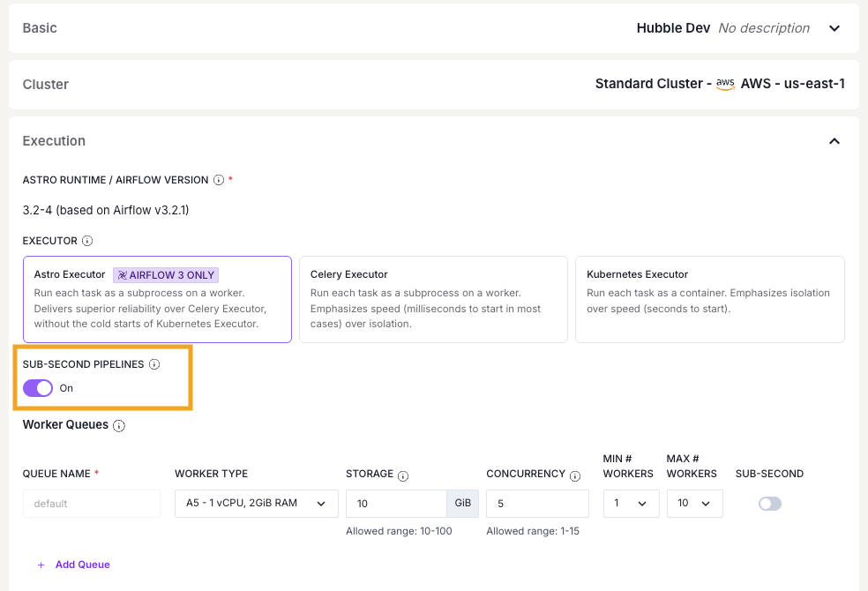Image resolution: width=868 pixels, height=591 pixels.
Task: Click info icon next to Executor label
Action: pyautogui.click(x=87, y=241)
